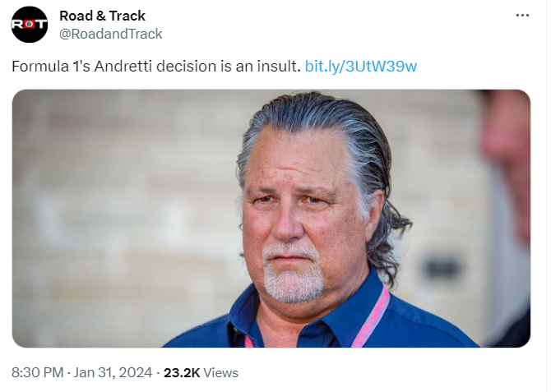551x392 pixels.
Task: Click the Jan 31, 2024 date
Action: [x=113, y=372]
